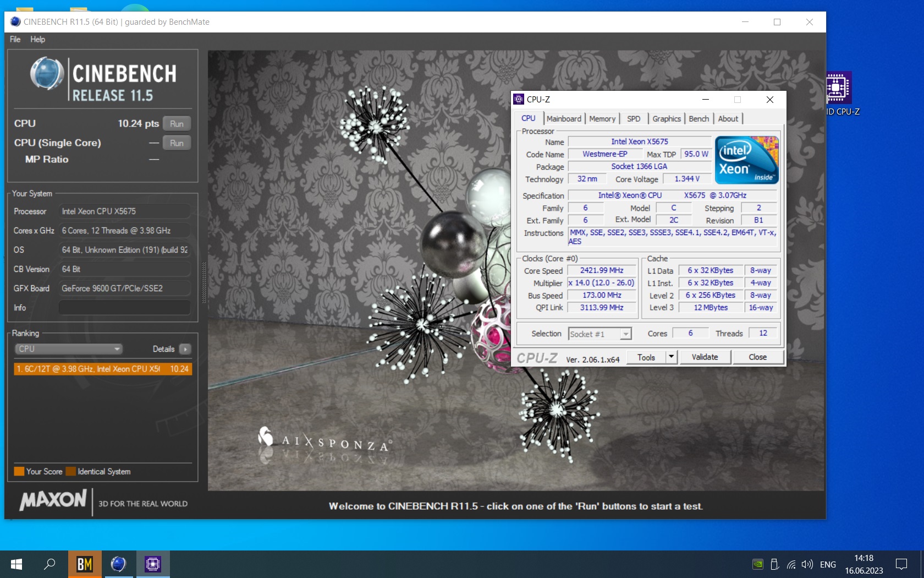Open the About tab in CPU-Z
This screenshot has height=578, width=924.
click(x=728, y=119)
